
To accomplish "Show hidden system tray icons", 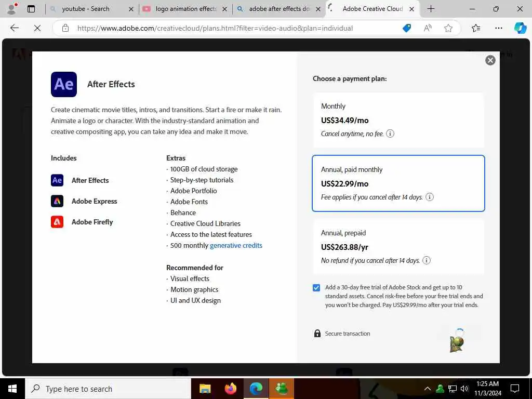I will pos(428,389).
